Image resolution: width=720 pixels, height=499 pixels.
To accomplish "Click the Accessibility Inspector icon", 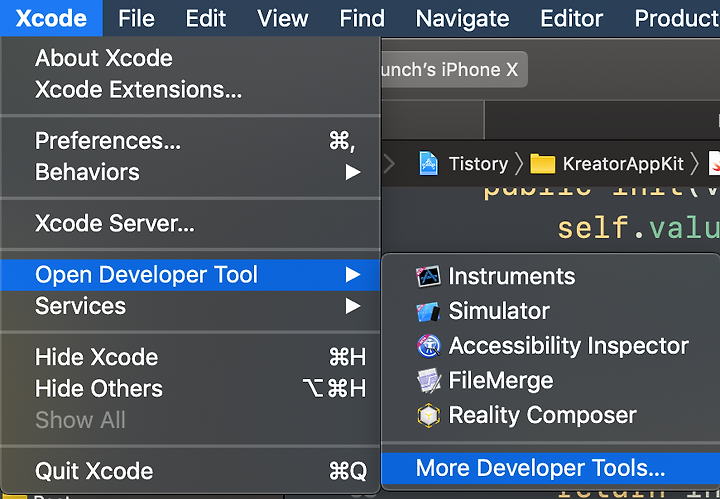I will 428,346.
